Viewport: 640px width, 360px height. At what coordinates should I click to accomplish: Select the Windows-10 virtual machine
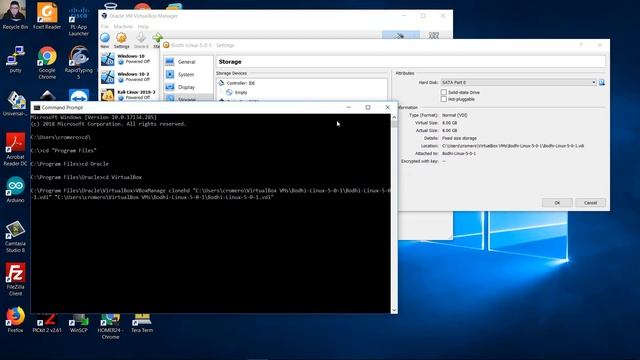(x=130, y=59)
